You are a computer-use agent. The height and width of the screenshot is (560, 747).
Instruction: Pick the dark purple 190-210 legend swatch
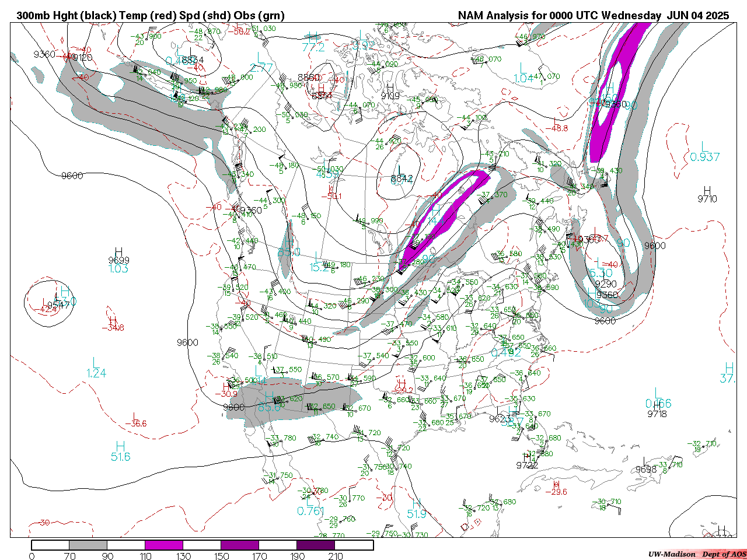tap(316, 545)
